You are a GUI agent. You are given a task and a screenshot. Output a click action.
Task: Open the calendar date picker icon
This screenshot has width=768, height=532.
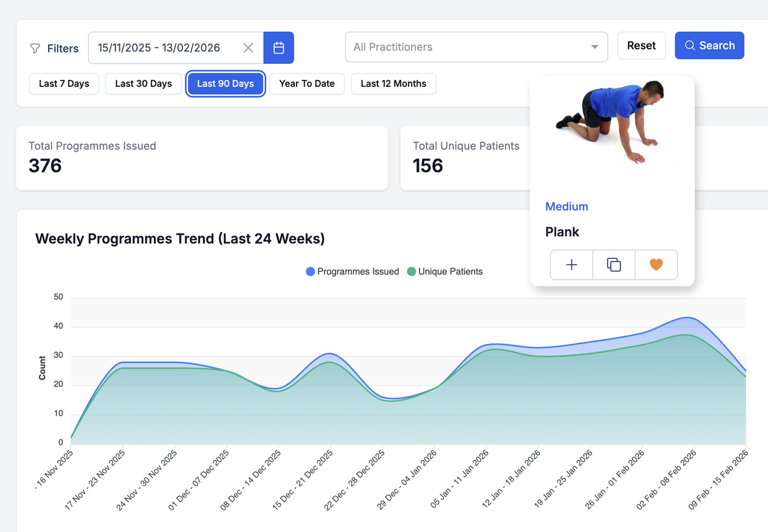click(279, 48)
